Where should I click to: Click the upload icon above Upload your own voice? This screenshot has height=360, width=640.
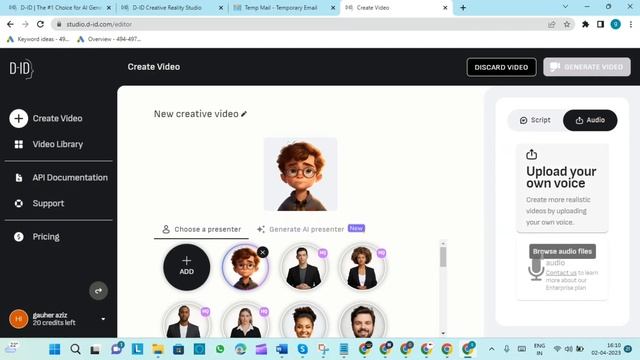[531, 154]
